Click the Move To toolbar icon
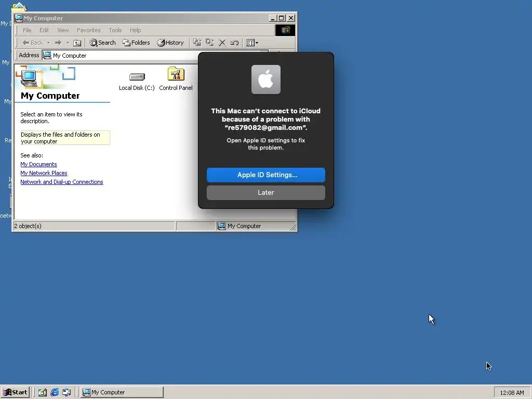 [x=197, y=43]
